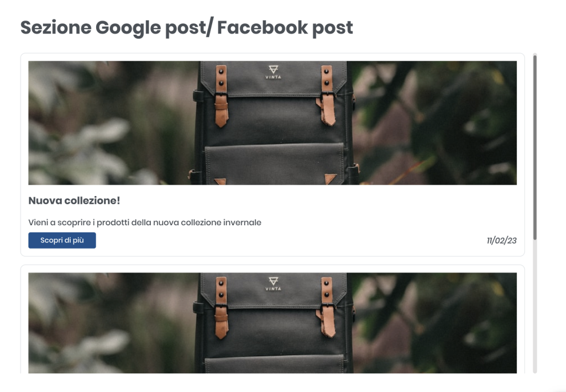The width and height of the screenshot is (566, 392).
Task: Click the "Vieni a scoprire i prodotti" description
Action: pyautogui.click(x=145, y=223)
